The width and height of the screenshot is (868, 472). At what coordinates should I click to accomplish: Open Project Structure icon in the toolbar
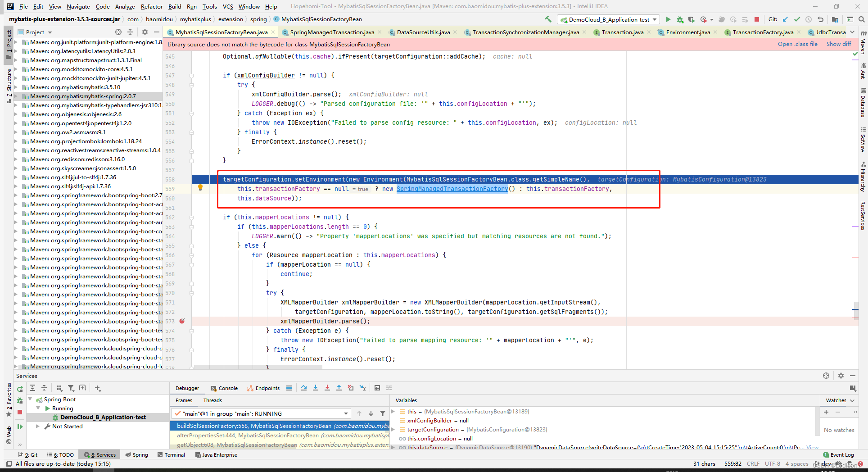(835, 19)
